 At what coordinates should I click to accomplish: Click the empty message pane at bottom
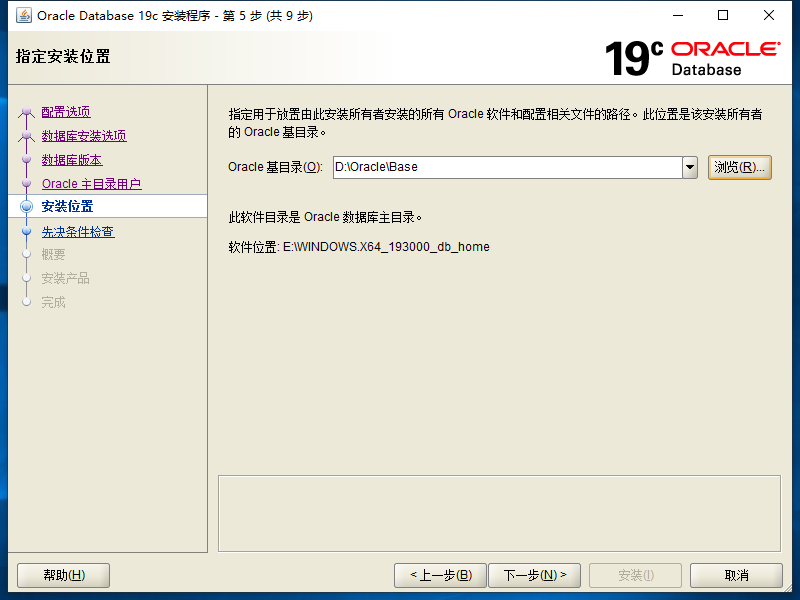[499, 513]
